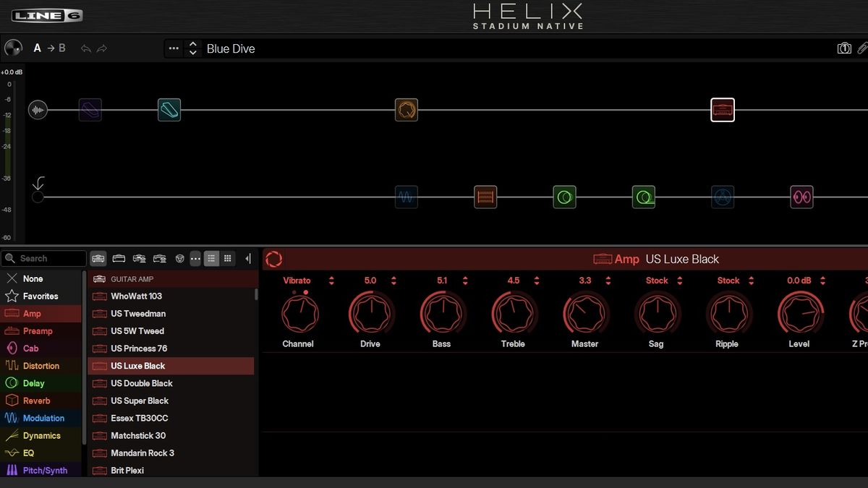Change Channel value with the Vibrato stepper arrows
This screenshot has height=488, width=868.
pyautogui.click(x=331, y=281)
